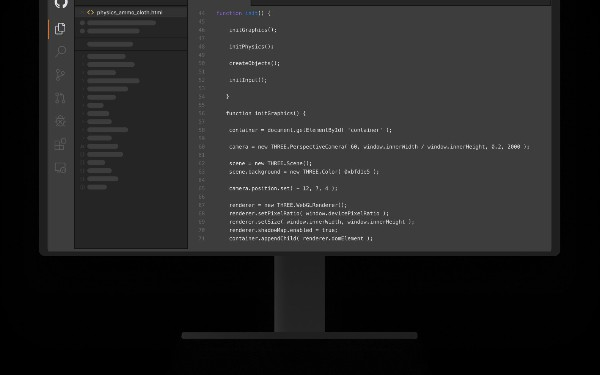Open the Run and Debug bug view
Screen dimensions: 600x375
(x=60, y=121)
